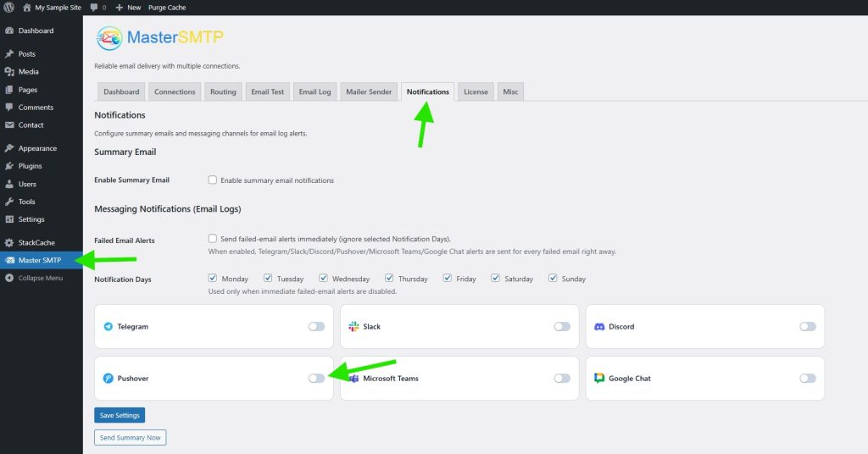This screenshot has width=868, height=454.
Task: Click Purge Cache in admin bar
Action: click(167, 7)
